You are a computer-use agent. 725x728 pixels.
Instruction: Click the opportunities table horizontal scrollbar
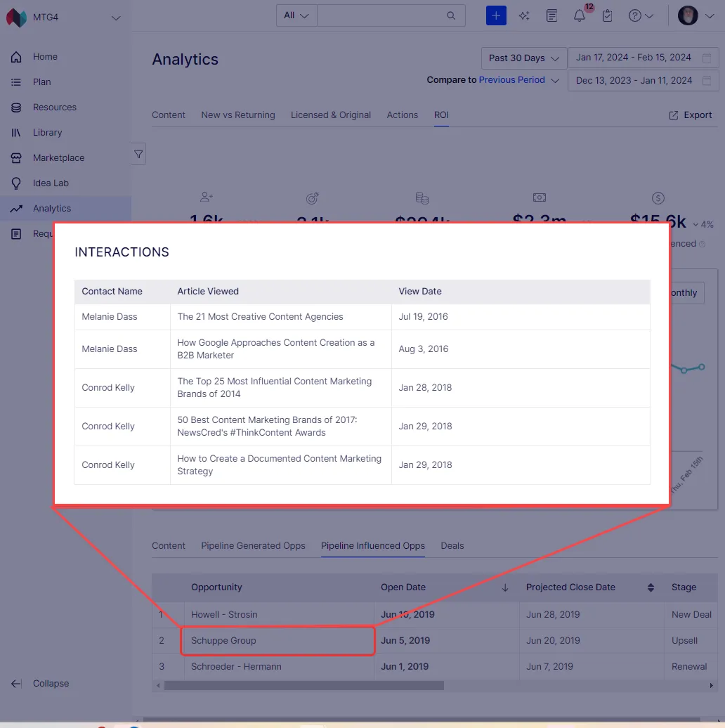303,685
